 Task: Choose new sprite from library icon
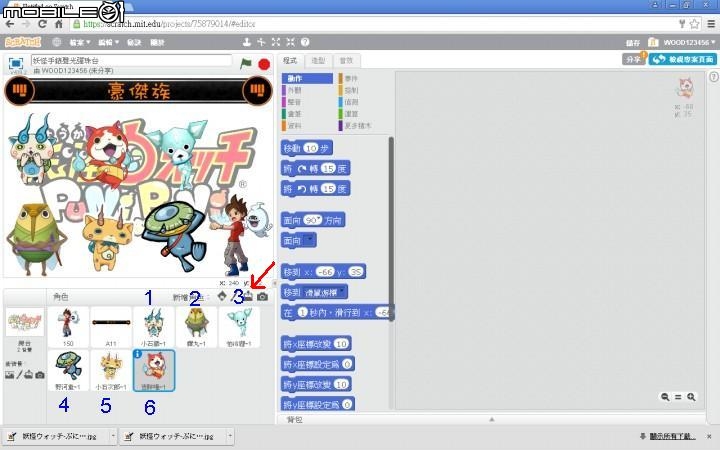pyautogui.click(x=222, y=297)
